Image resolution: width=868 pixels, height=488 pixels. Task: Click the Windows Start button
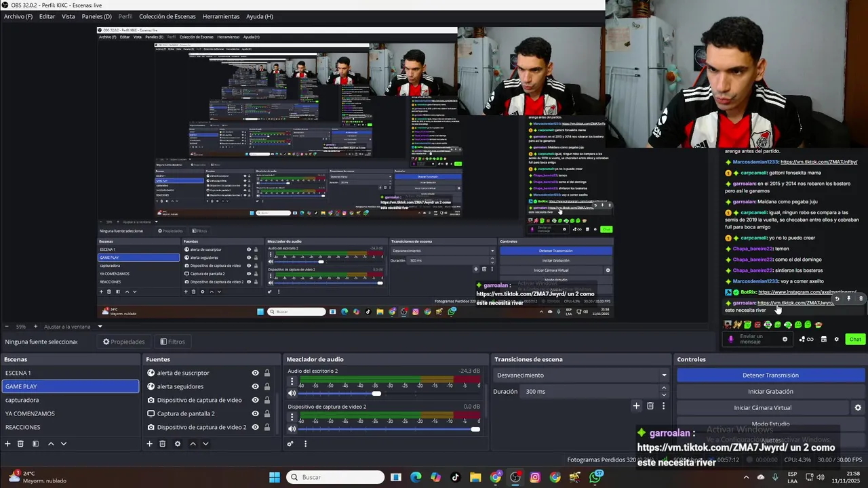point(275,477)
